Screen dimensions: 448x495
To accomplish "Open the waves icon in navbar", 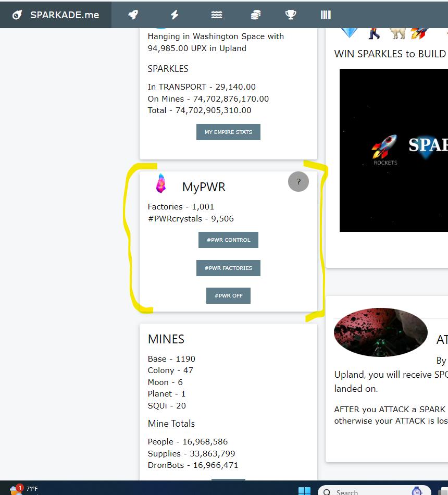I will 217,15.
